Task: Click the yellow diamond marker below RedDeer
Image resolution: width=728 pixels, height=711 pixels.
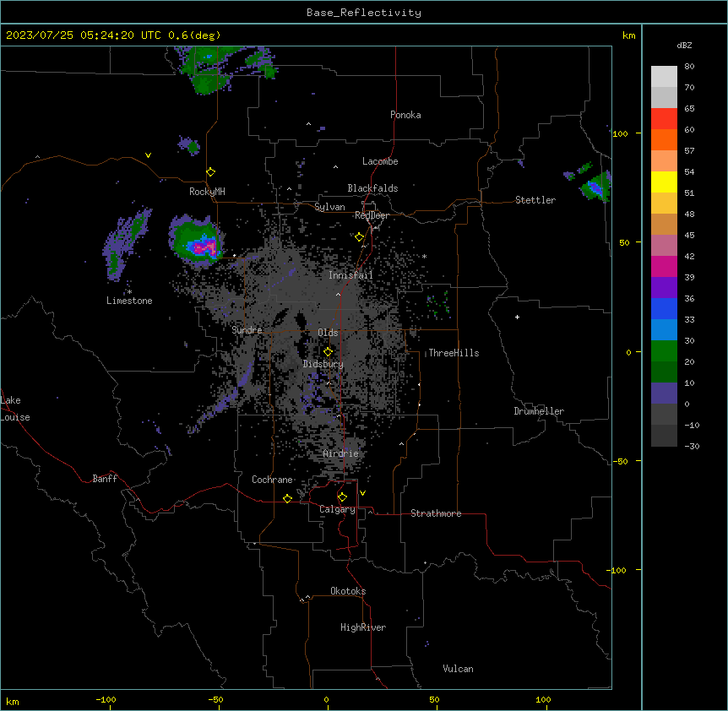Action: [x=360, y=237]
